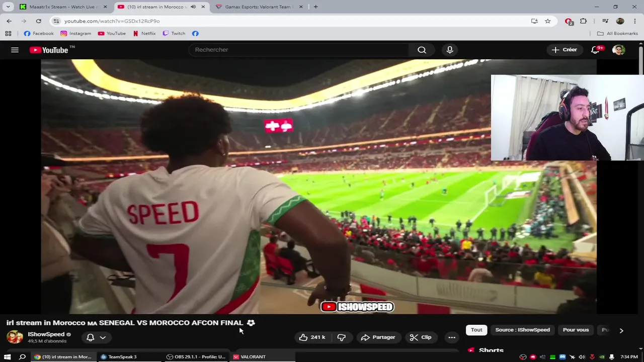Reload the page in Chrome
Screen dimensions: 644x362
[x=38, y=21]
